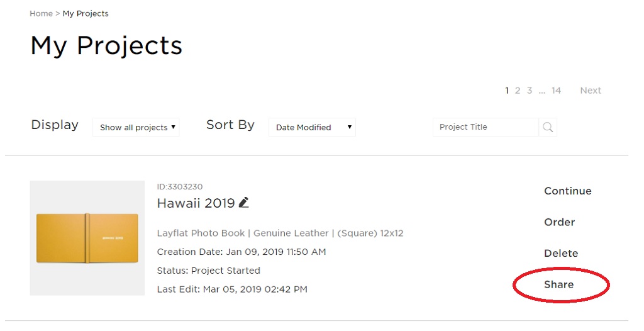Click Continue for Hawaii 2019 project
Viewport: 644px width, 331px height.
pyautogui.click(x=568, y=191)
